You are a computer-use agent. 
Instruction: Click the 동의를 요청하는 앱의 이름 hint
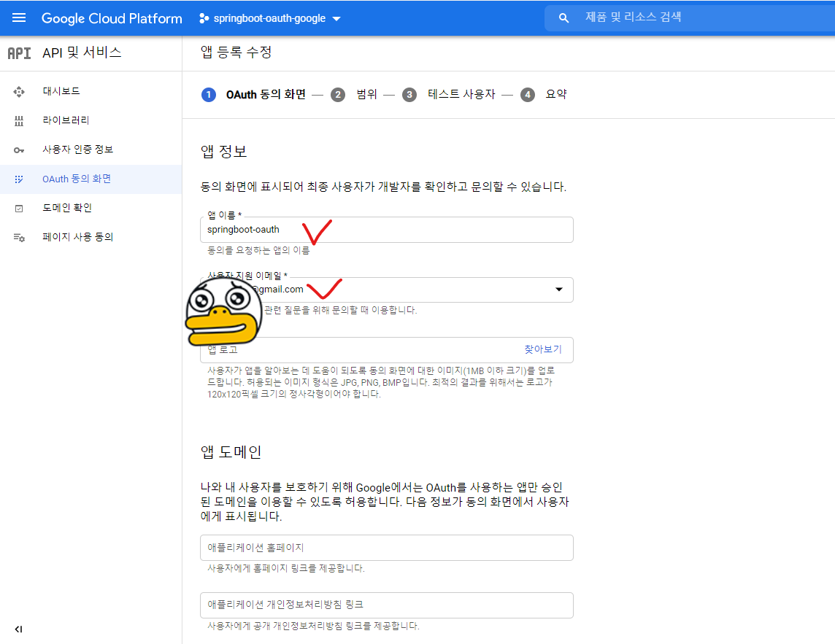(258, 251)
